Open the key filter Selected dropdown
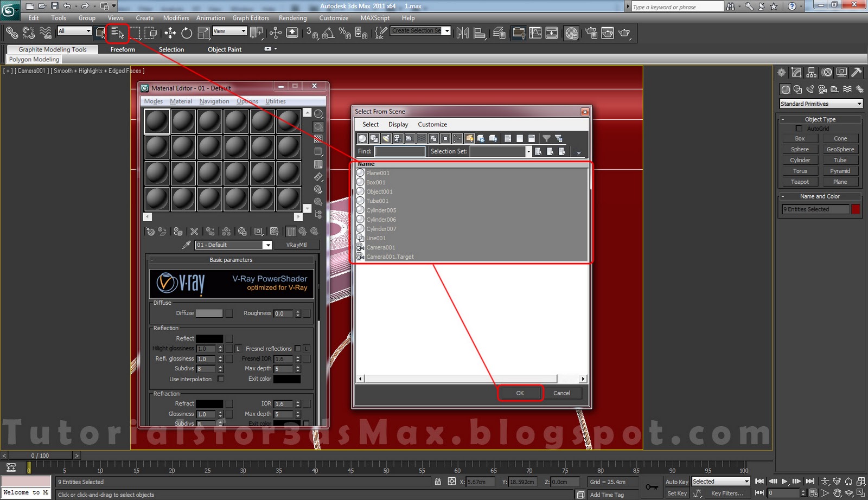868x500 pixels. (x=721, y=482)
